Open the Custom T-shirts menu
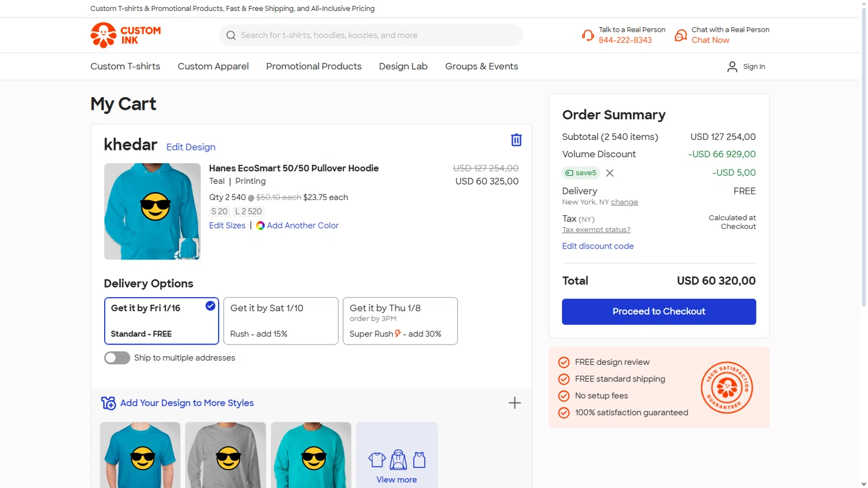The image size is (868, 488). click(125, 66)
